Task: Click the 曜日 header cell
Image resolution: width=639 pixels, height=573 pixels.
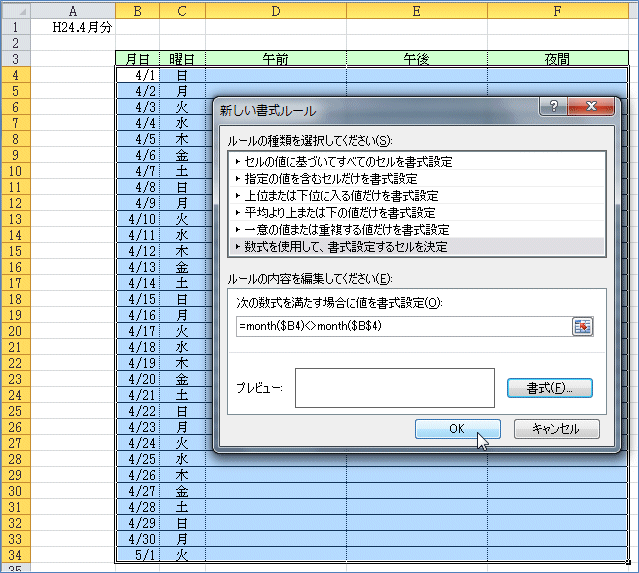Action: (x=182, y=59)
